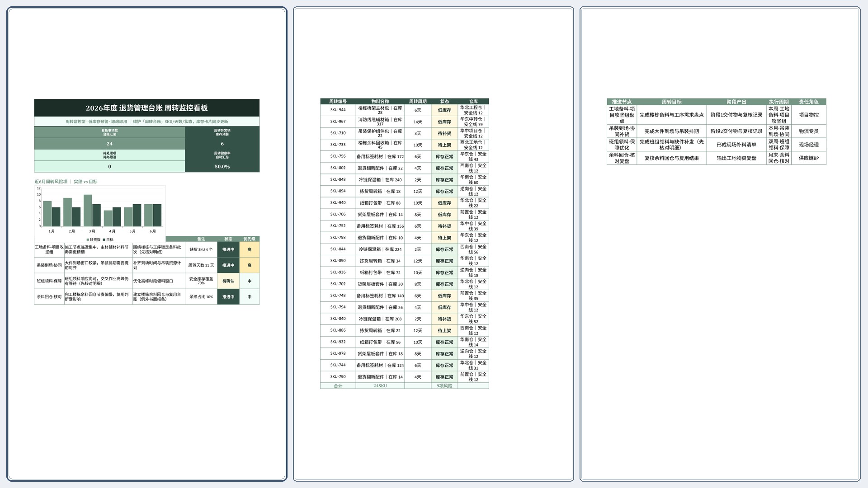Click 优化高峰时段领料窗口 cell
868x488 pixels.
(159, 281)
